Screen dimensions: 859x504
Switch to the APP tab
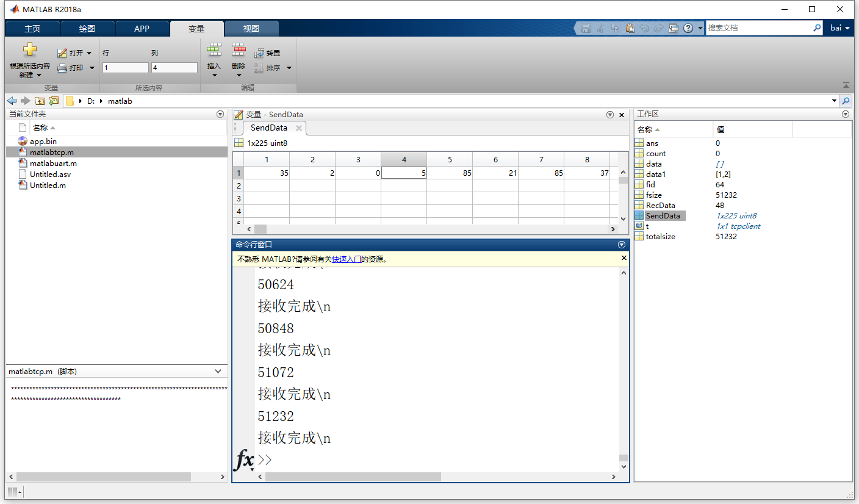coord(142,29)
